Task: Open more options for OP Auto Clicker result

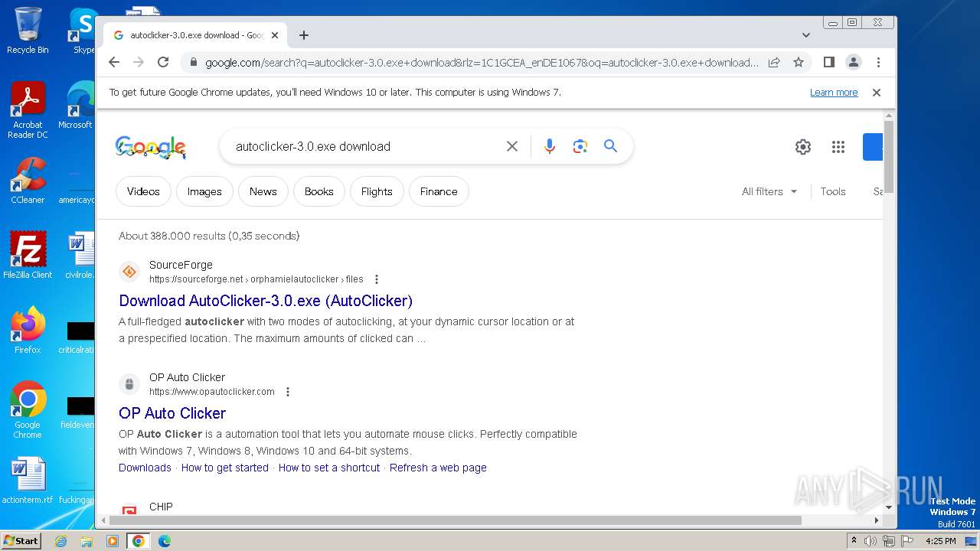Action: click(288, 392)
